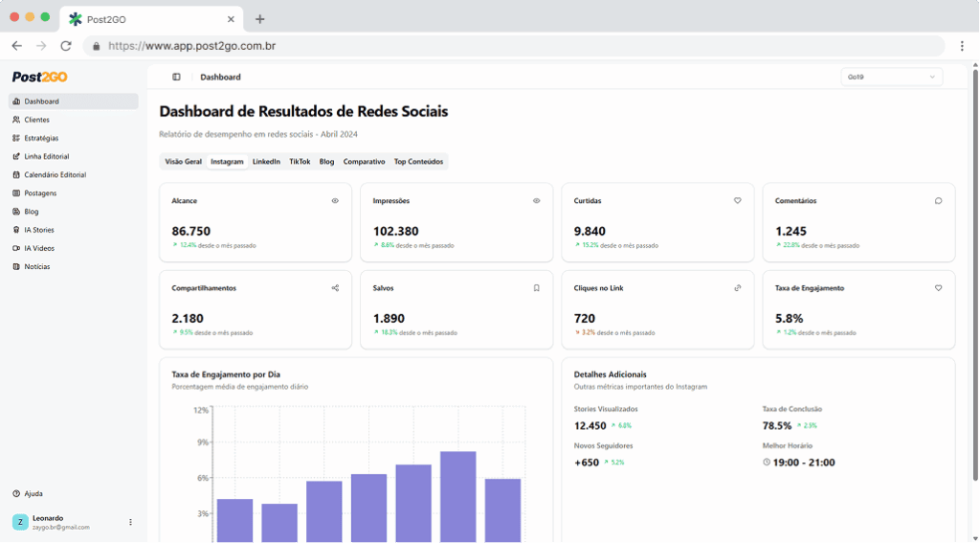The width and height of the screenshot is (980, 543).
Task: Click the Leonardo user name
Action: point(48,518)
